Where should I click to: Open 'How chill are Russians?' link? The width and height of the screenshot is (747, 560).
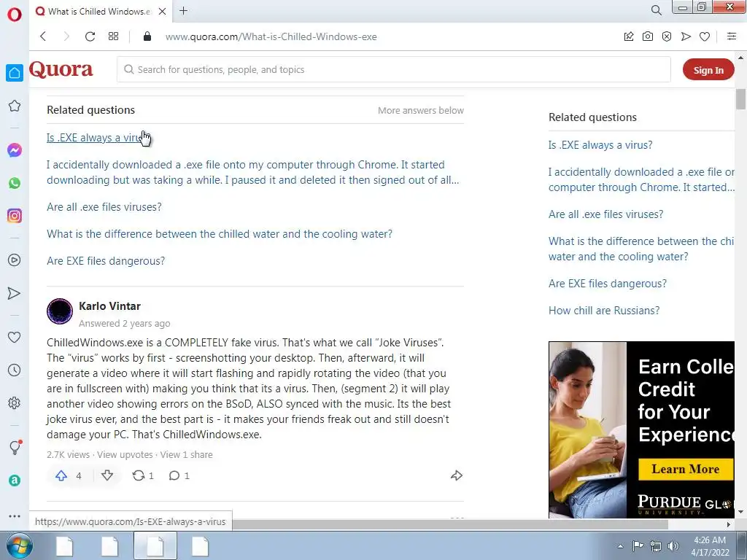(604, 311)
